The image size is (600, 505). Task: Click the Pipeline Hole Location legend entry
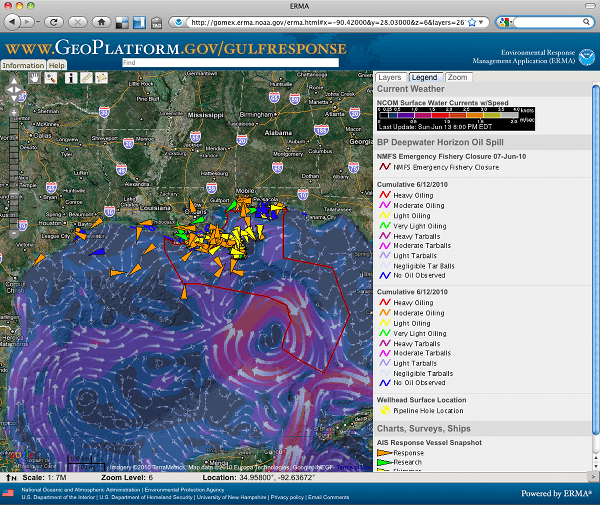tap(422, 411)
